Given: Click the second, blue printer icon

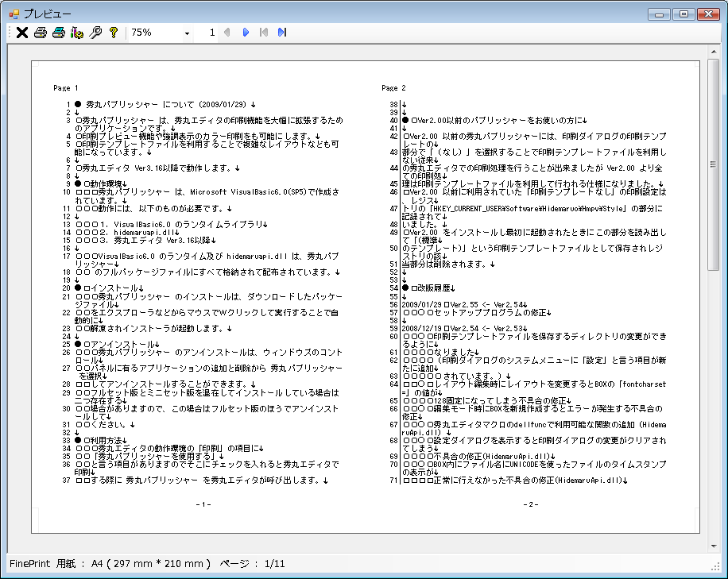Looking at the screenshot, I should pyautogui.click(x=59, y=33).
